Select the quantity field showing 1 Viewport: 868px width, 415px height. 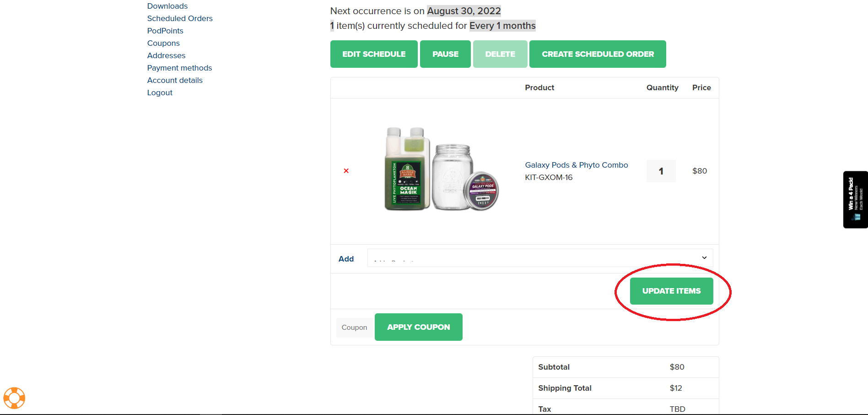661,171
